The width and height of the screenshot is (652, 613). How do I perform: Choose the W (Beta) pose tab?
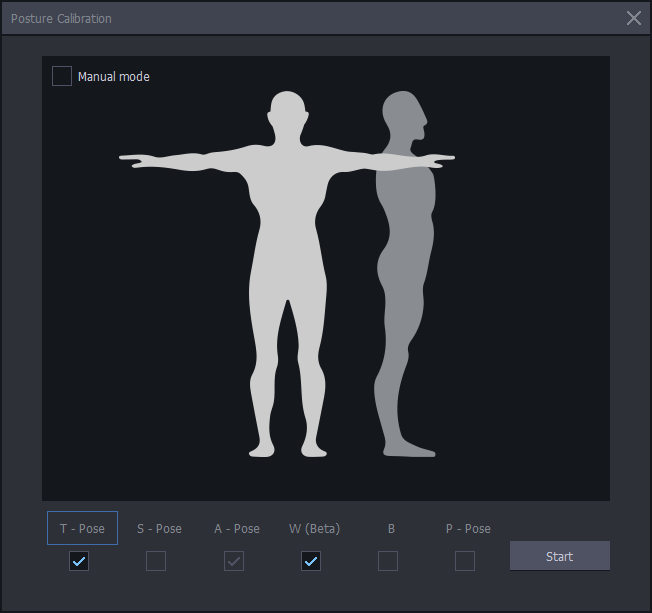[314, 529]
